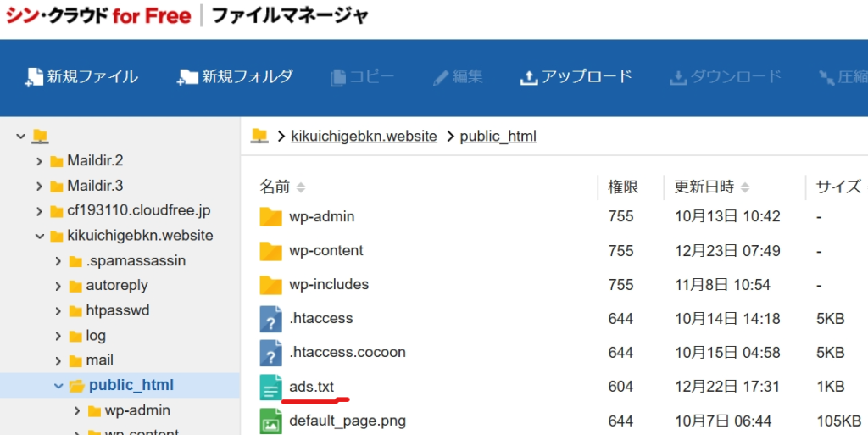Viewport: 868px width, 435px height.
Task: Collapse the kikuichigebkn.website tree node
Action: click(x=39, y=236)
